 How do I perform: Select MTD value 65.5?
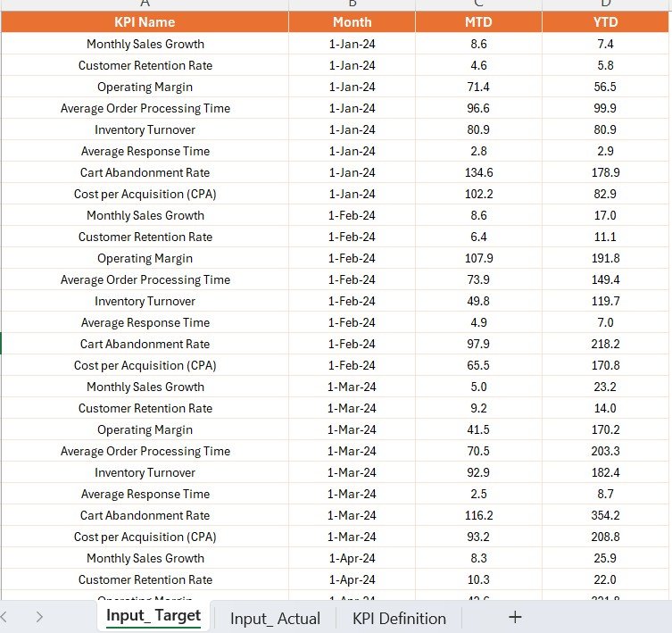tap(478, 365)
